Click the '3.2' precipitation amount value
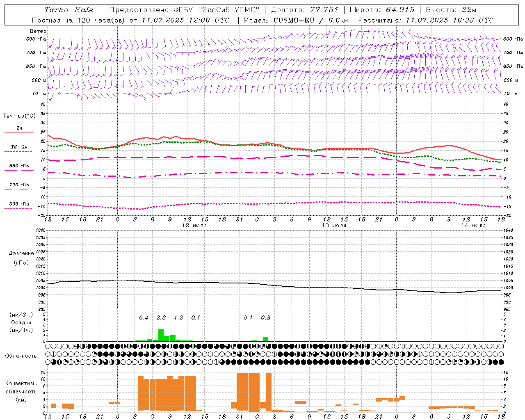This screenshot has height=420, width=525. [161, 318]
